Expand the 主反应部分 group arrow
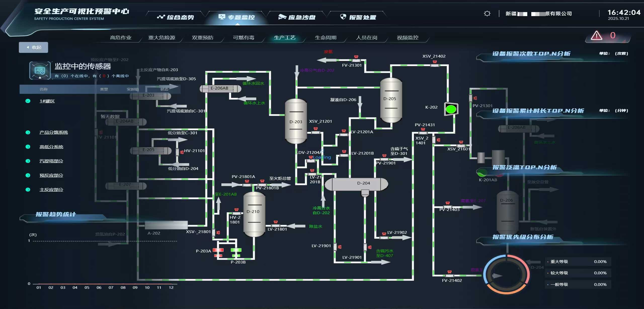 [x=28, y=190]
